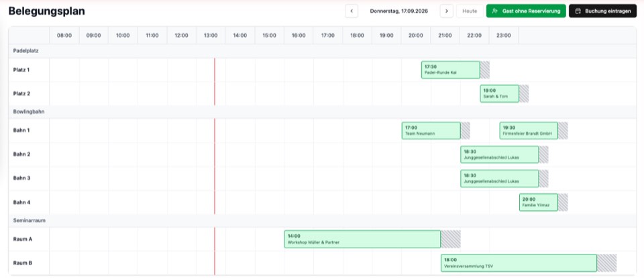Viewport: 644px width, 278px height.
Task: Open Workshop Müller & Partner booking
Action: point(362,239)
